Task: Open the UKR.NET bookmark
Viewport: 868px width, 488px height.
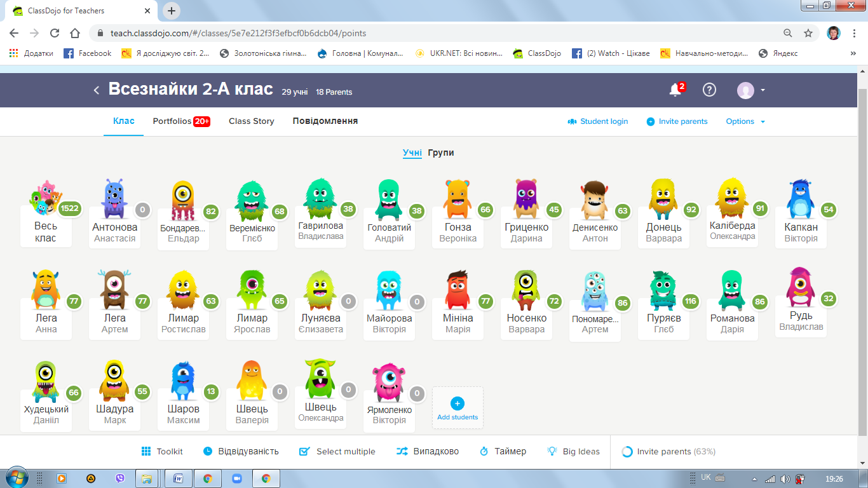Action: (x=459, y=53)
